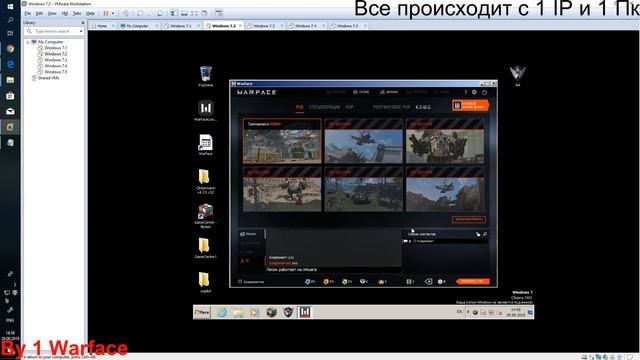The width and height of the screenshot is (640, 360).
Task: Click the skull shield icon in VM taskbar
Action: (288, 312)
